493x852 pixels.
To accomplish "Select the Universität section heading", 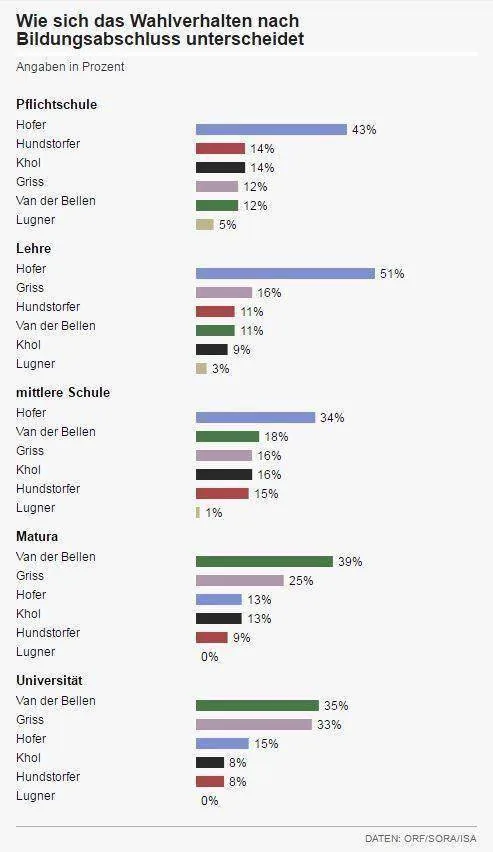I will point(49,680).
